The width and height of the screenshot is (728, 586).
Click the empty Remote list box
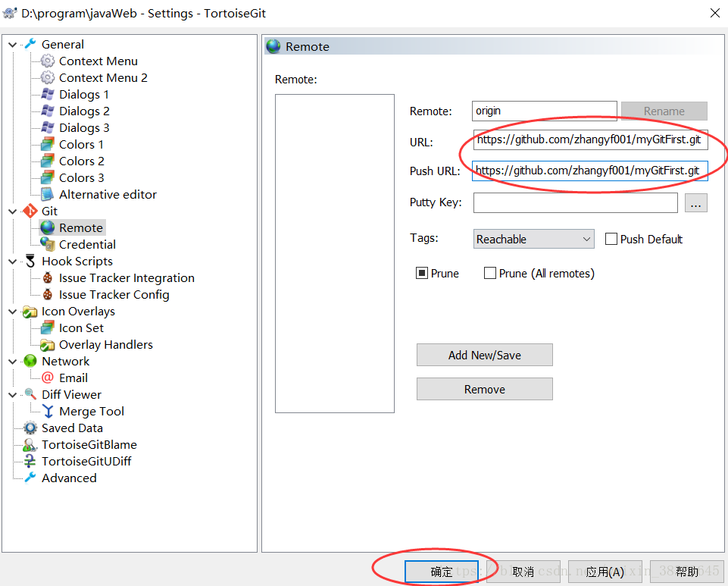(x=334, y=253)
